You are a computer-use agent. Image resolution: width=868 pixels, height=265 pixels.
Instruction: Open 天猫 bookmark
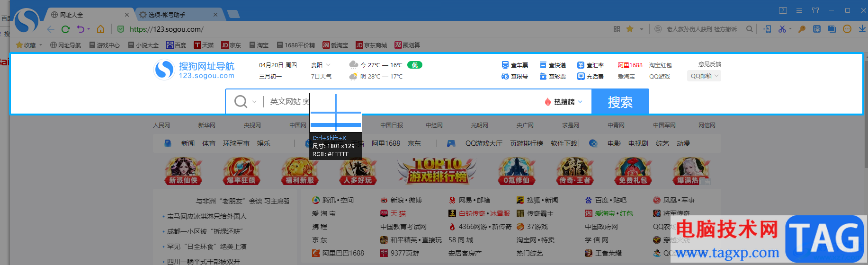click(x=204, y=45)
